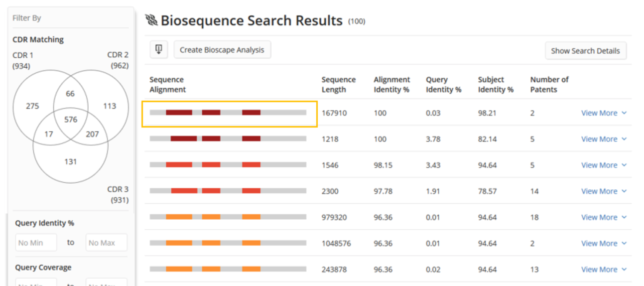This screenshot has width=644, height=286.
Task: Click the download results icon button
Action: tap(158, 49)
